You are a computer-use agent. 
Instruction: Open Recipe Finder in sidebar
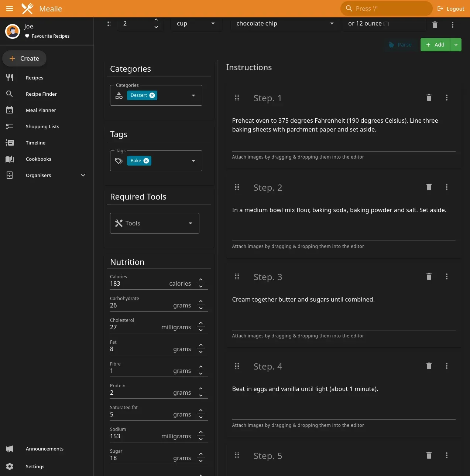pos(47,94)
